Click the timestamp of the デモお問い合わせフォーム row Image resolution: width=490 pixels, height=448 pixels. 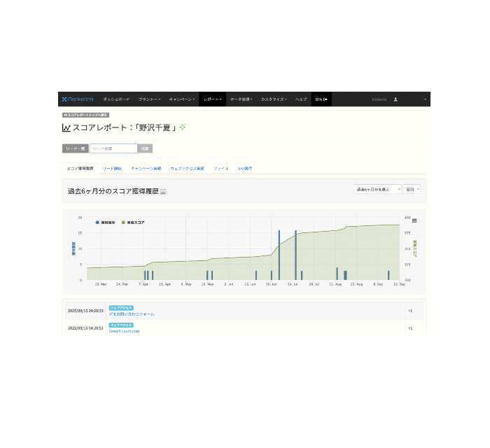point(85,311)
